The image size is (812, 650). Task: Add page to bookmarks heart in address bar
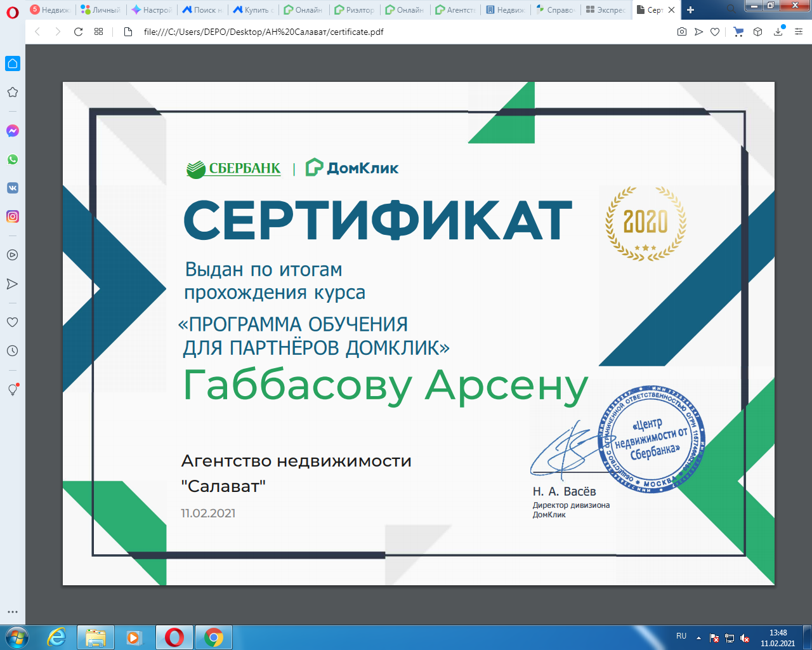[x=715, y=32]
